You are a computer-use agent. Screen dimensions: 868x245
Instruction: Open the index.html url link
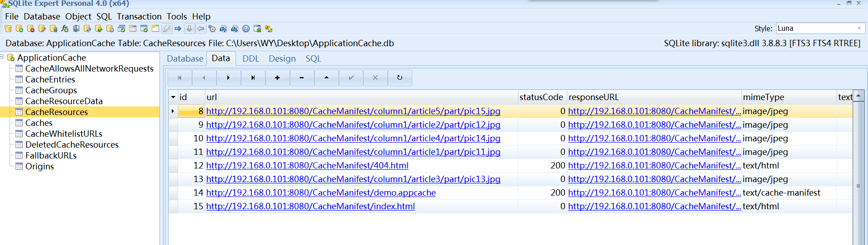(x=310, y=206)
